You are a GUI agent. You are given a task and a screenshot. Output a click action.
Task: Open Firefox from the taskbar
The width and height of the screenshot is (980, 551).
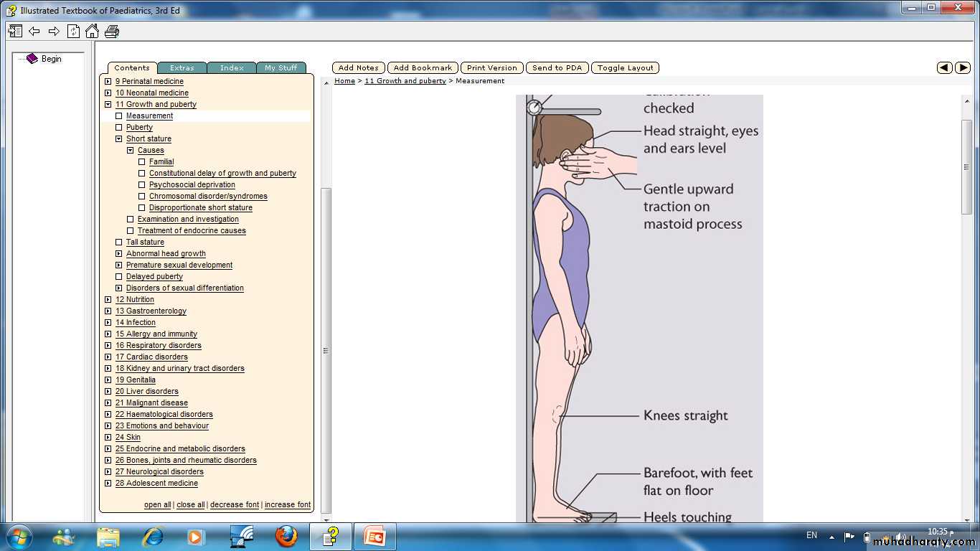[x=286, y=536]
